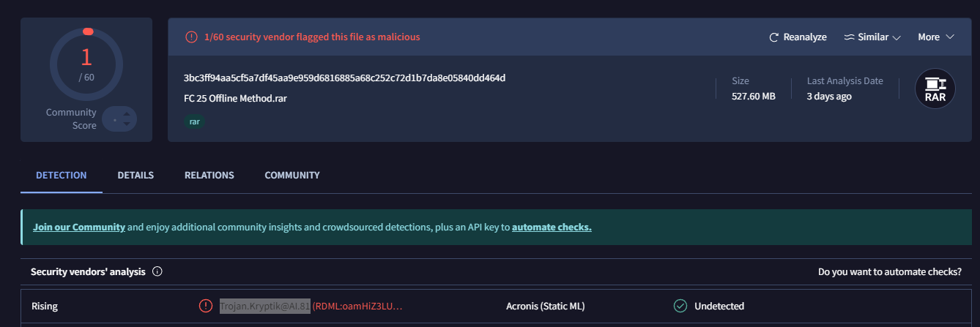980x327 pixels.
Task: Click the file SHA-256 hash text
Action: (344, 78)
